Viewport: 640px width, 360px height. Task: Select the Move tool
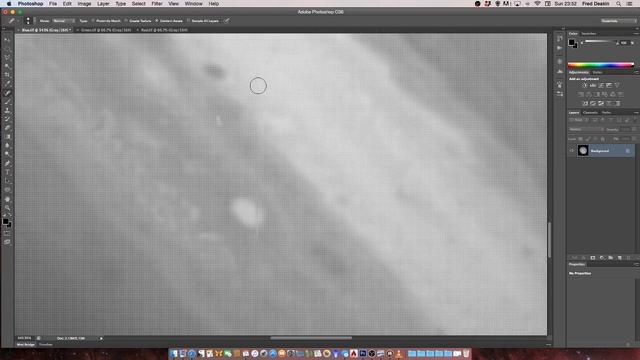point(7,40)
